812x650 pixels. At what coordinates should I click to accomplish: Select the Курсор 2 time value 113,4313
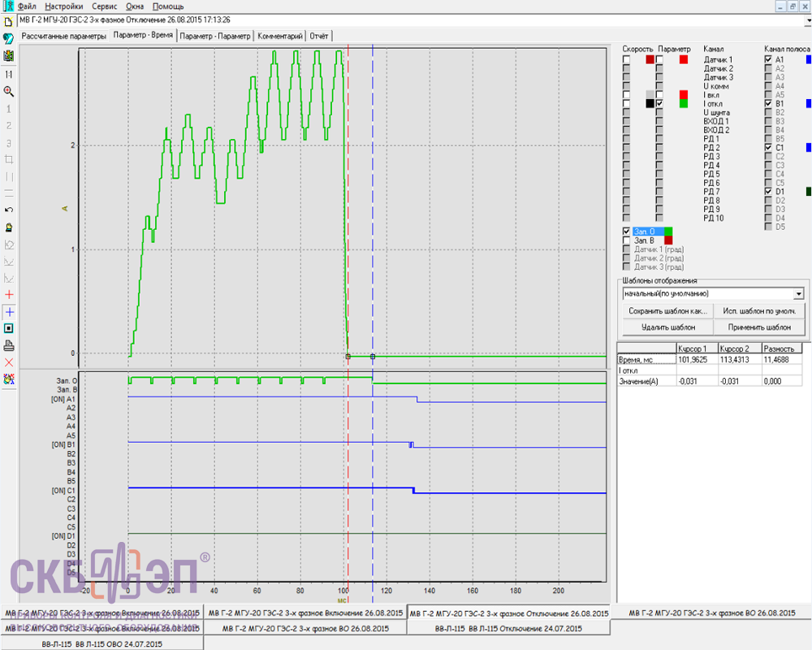point(740,360)
